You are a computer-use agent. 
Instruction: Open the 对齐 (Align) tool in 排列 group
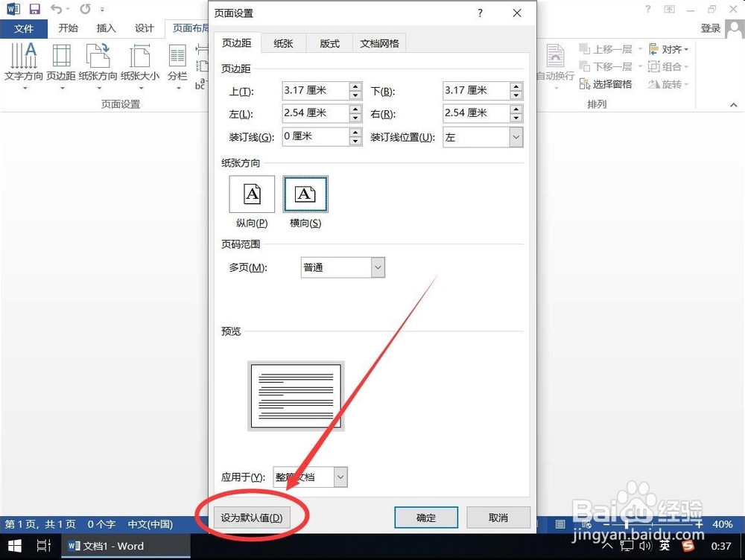coord(668,48)
